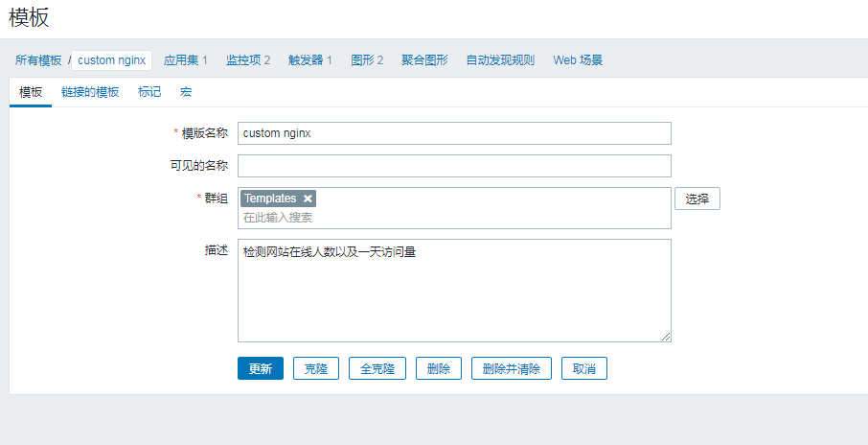This screenshot has width=868, height=445.
Task: Switch to the 宏 tab
Action: click(186, 92)
